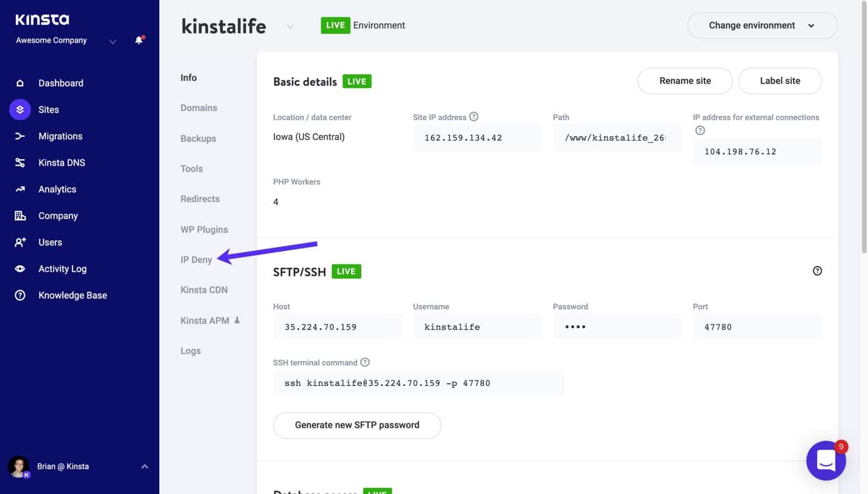Open the Users section
Viewport: 868px width, 494px height.
[x=49, y=242]
